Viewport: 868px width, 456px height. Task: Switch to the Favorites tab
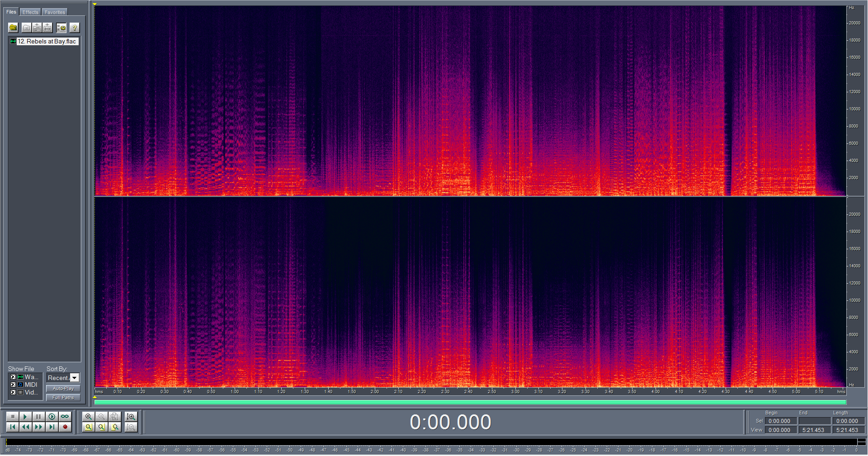pos(55,12)
